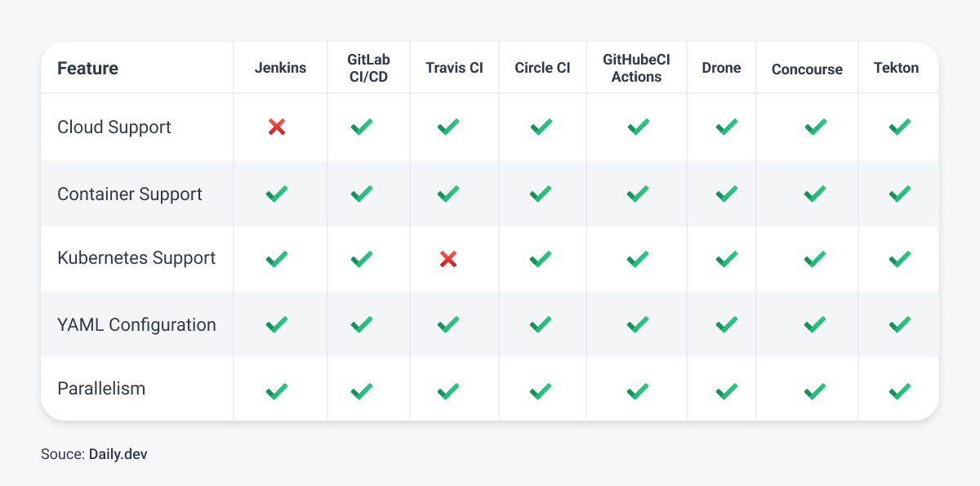Viewport: 980px width, 486px height.
Task: Click the red X for Travis CI Kubernetes Support
Action: pyautogui.click(x=448, y=259)
